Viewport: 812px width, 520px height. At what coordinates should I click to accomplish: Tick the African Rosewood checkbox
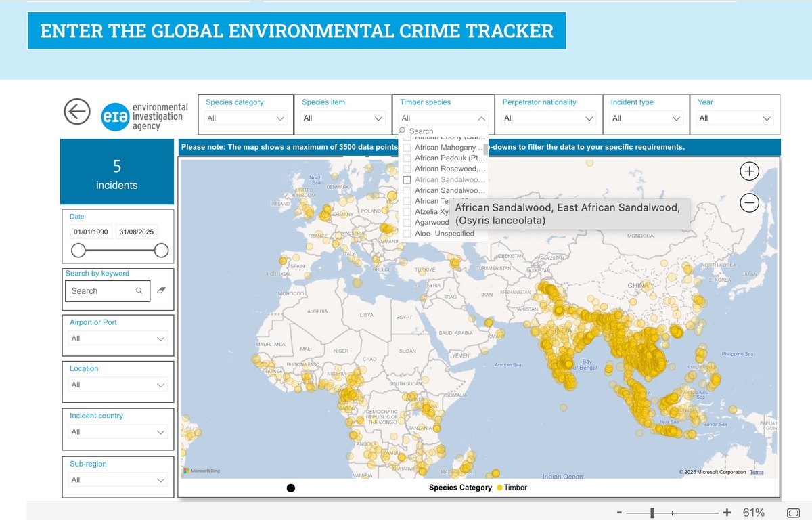coord(407,169)
